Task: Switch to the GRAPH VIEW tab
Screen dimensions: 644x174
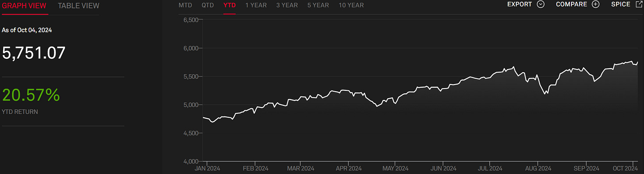Action: (x=24, y=6)
